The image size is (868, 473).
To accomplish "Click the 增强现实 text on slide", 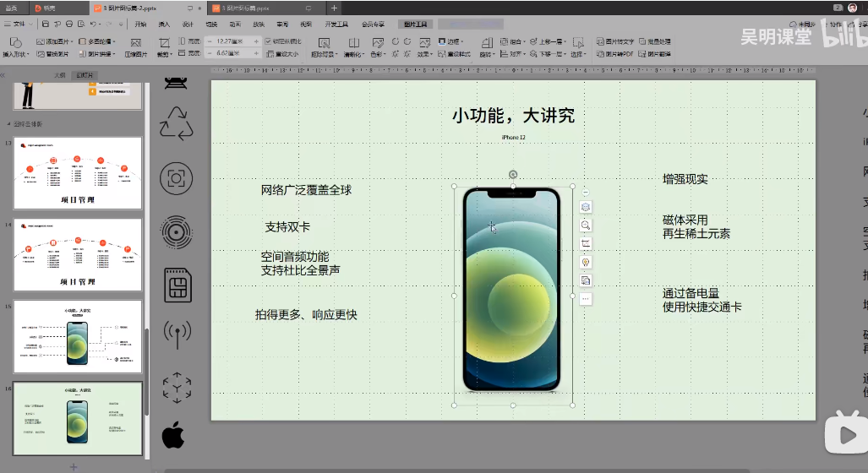I will (x=685, y=179).
